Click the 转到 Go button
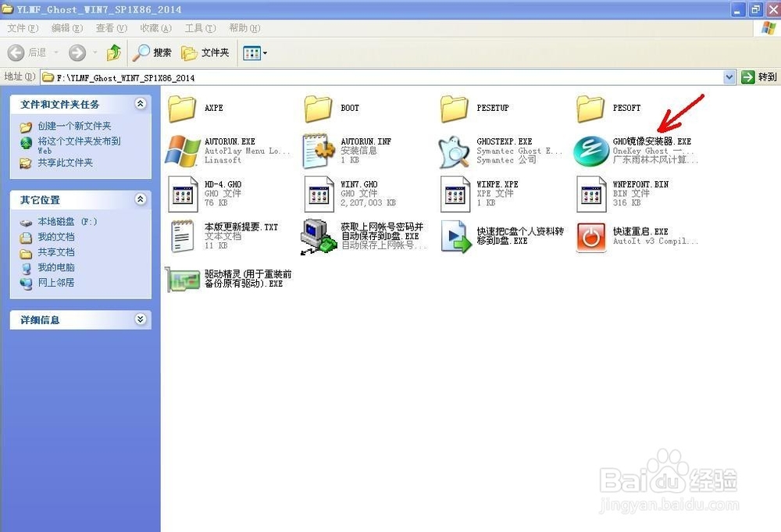This screenshot has width=781, height=532. (758, 77)
